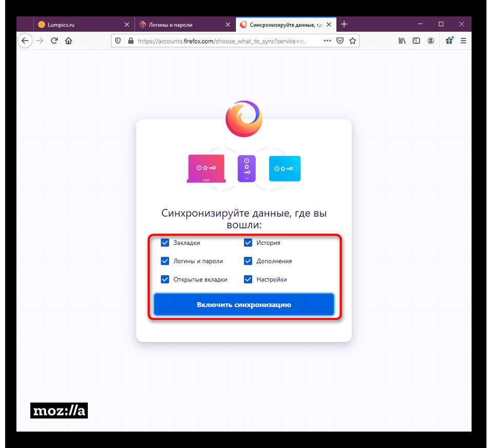Toggle the Дополнения checkbox
The image size is (488, 448).
248,261
